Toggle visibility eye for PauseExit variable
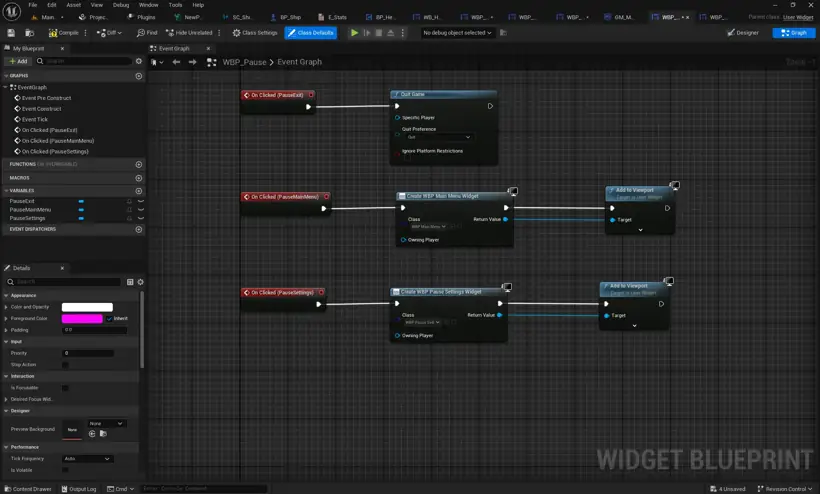820x494 pixels. [x=141, y=201]
